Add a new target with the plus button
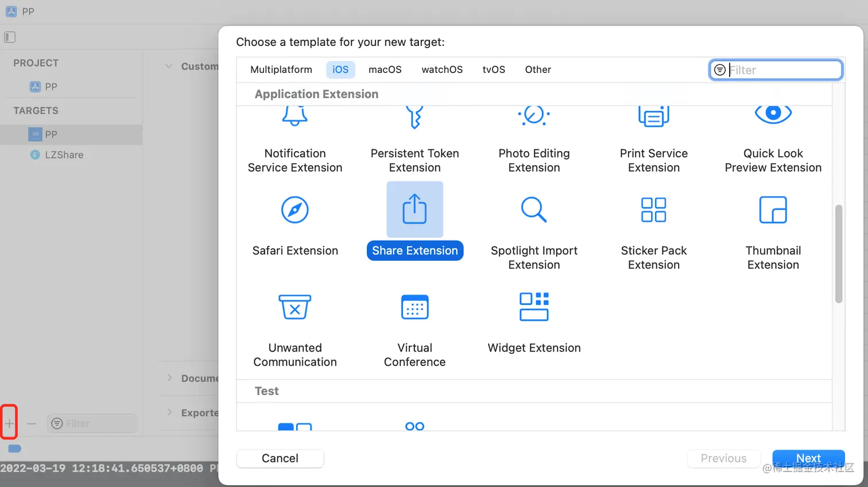This screenshot has height=487, width=868. [x=9, y=423]
